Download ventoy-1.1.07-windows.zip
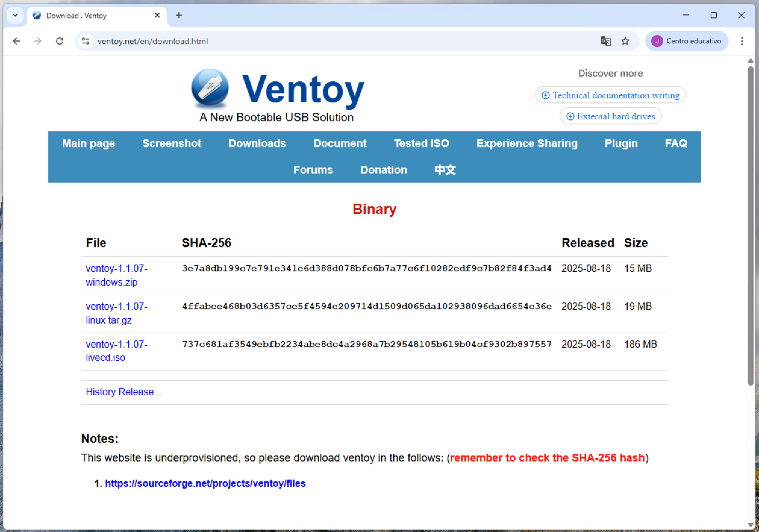Viewport: 759px width, 532px height. [116, 275]
